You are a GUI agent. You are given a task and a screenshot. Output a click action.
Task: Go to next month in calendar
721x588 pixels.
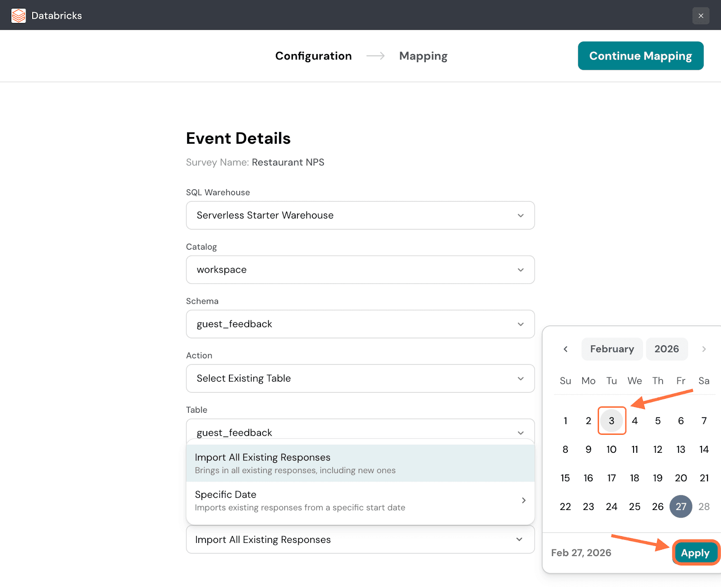[704, 349]
